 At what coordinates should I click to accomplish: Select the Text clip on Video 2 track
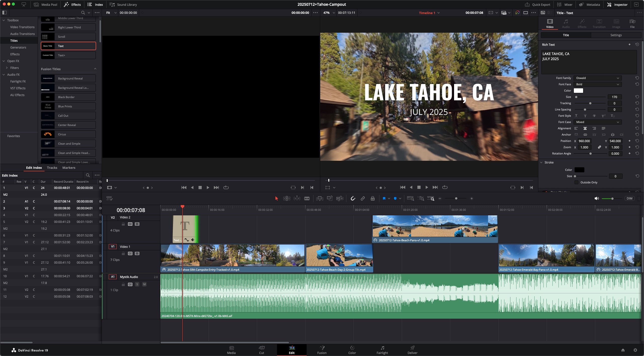click(x=185, y=228)
